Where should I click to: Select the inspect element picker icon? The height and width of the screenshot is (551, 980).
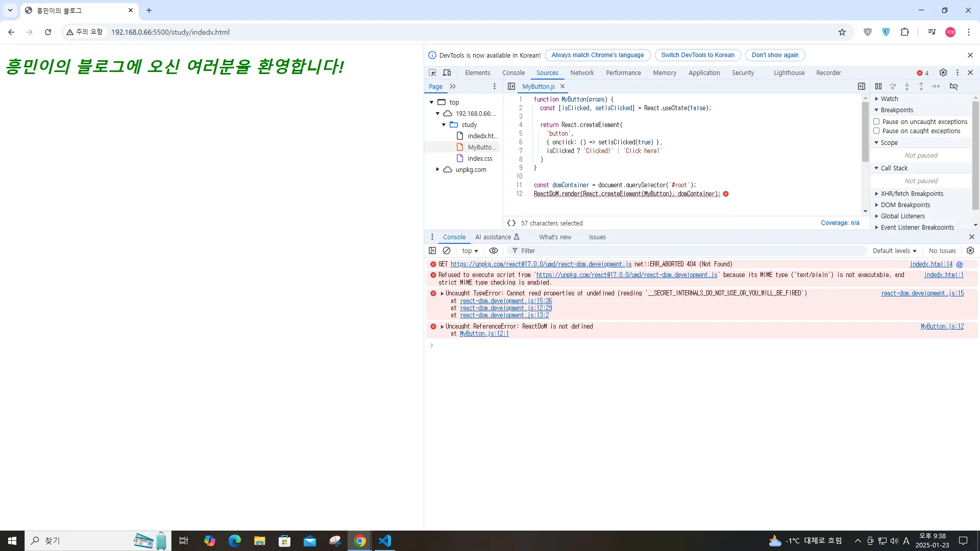432,72
